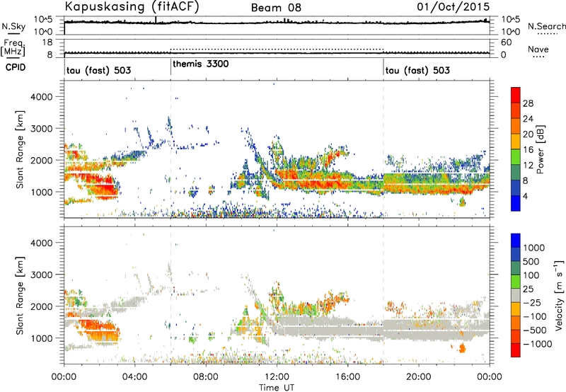Click the "500" label on the Velocity scale
The image size is (566, 392).
tap(531, 261)
